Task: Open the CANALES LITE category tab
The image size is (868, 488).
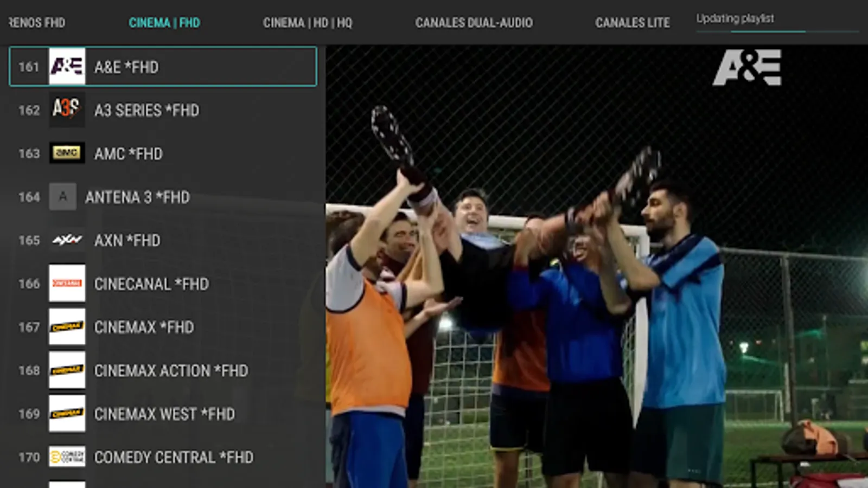Action: [x=633, y=23]
